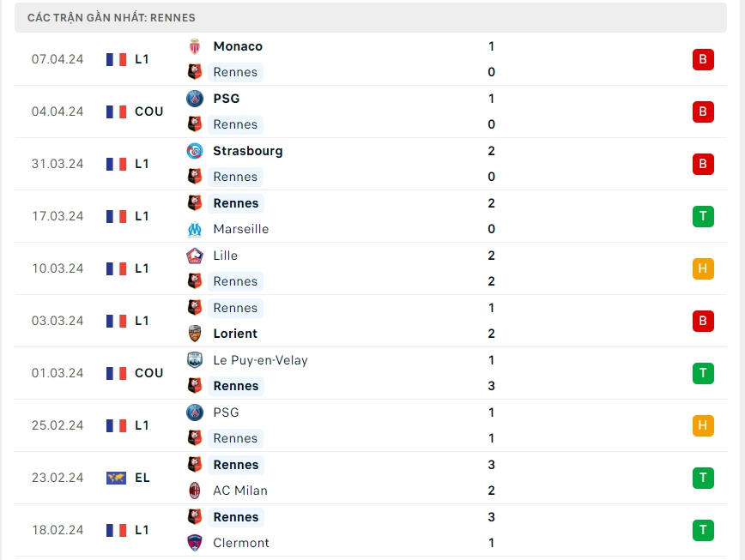Image resolution: width=745 pixels, height=560 pixels.
Task: Click the Lorient club crest icon
Action: (x=195, y=334)
